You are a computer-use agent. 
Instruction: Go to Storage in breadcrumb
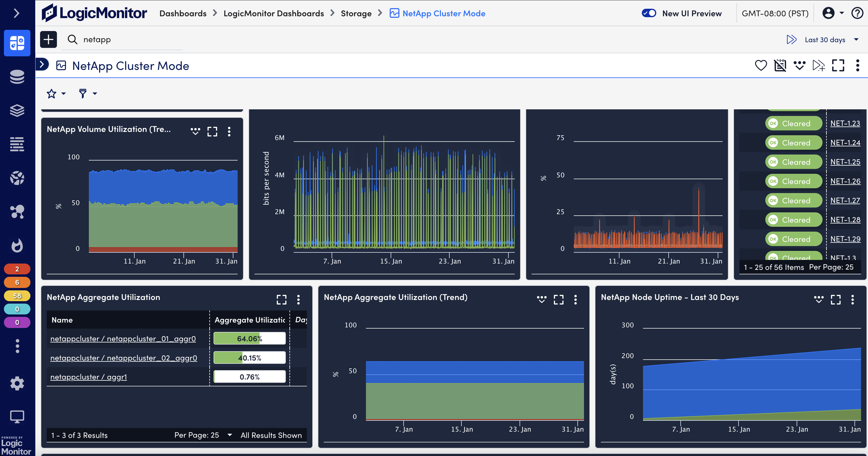[356, 14]
